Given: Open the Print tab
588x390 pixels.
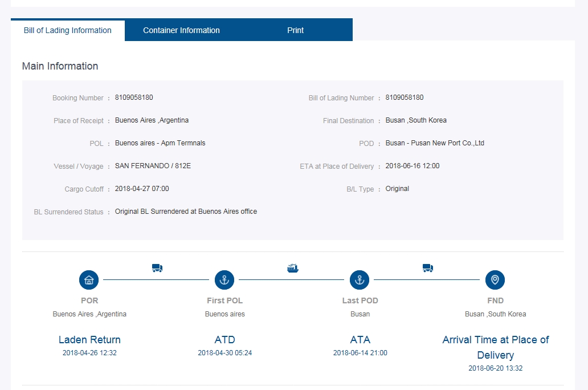Looking at the screenshot, I should [x=295, y=30].
